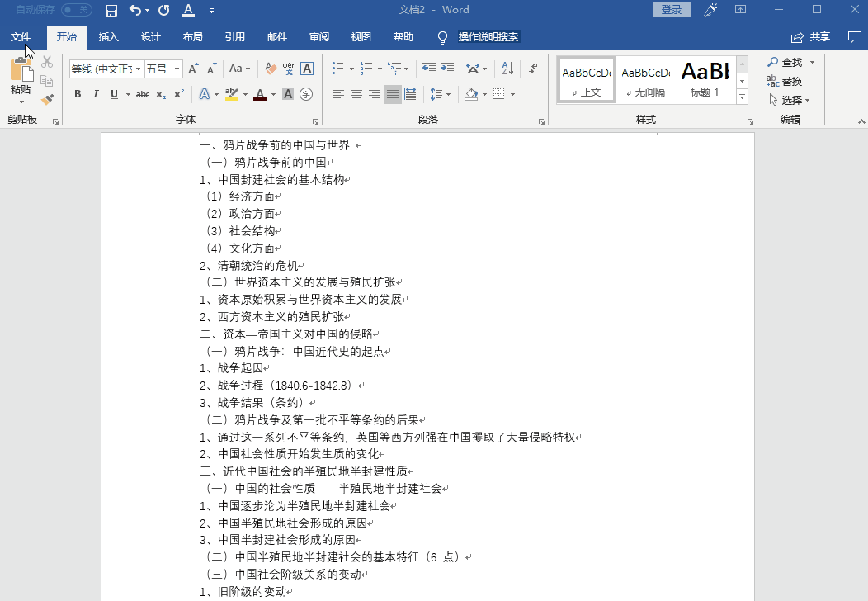Open the 文件 menu

tap(21, 37)
